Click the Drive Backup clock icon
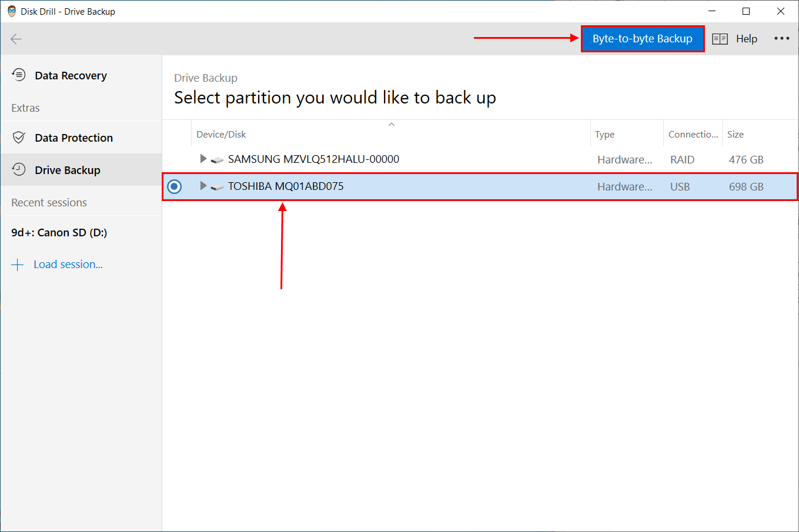 pyautogui.click(x=19, y=170)
